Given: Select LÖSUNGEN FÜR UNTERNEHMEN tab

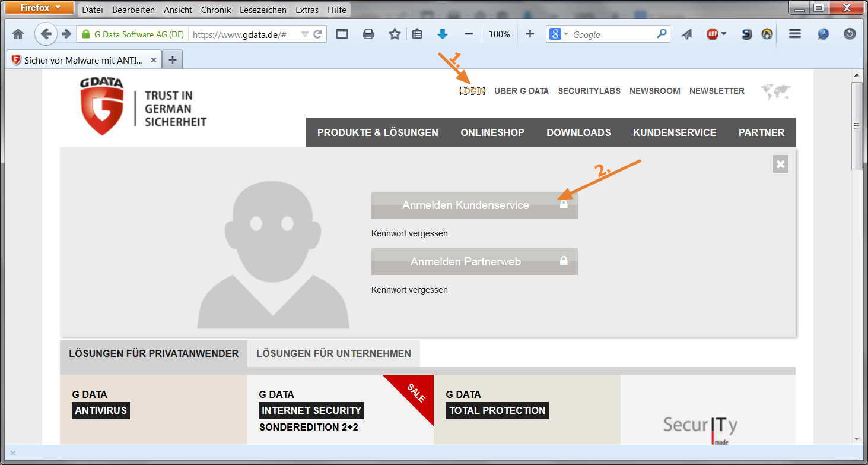Looking at the screenshot, I should tap(333, 353).
